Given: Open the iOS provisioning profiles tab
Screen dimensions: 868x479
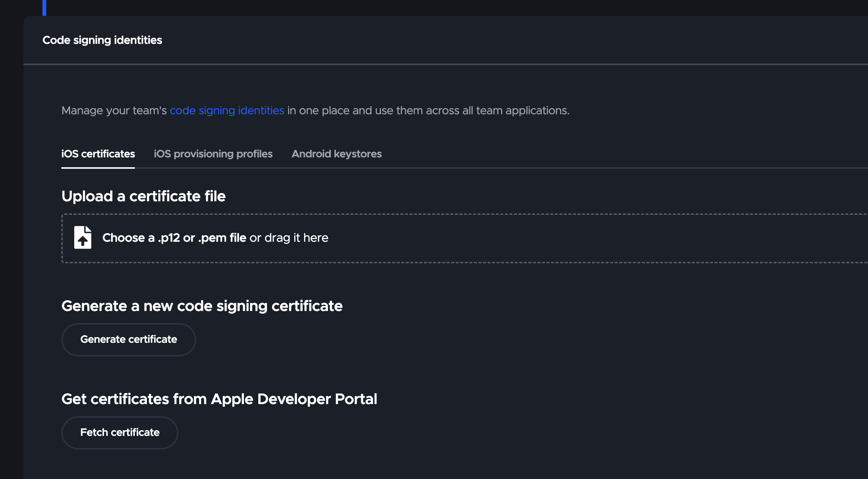Looking at the screenshot, I should pyautogui.click(x=213, y=154).
